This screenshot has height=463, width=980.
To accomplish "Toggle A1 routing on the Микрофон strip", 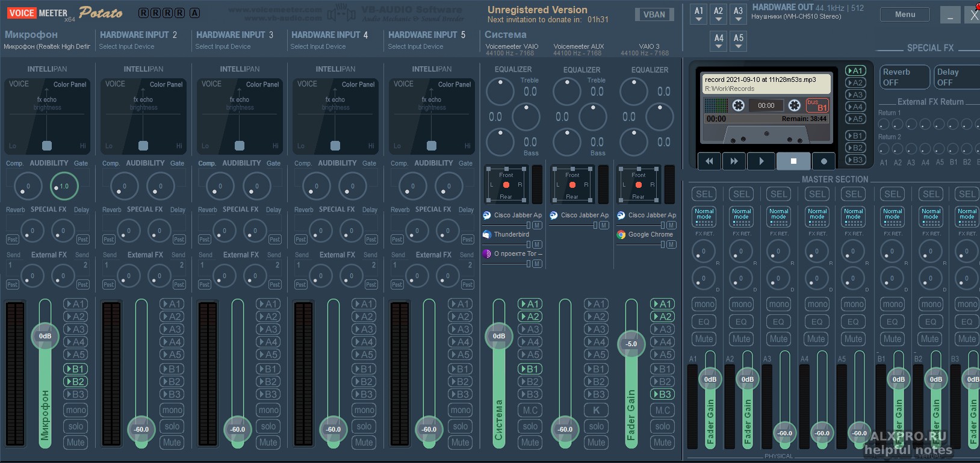I will click(76, 304).
